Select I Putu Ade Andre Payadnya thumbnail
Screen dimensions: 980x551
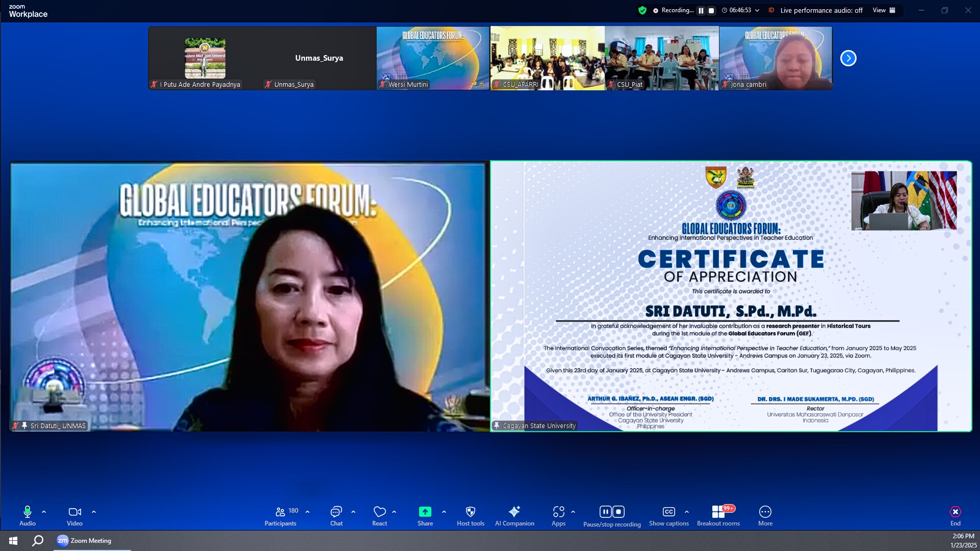pyautogui.click(x=205, y=58)
